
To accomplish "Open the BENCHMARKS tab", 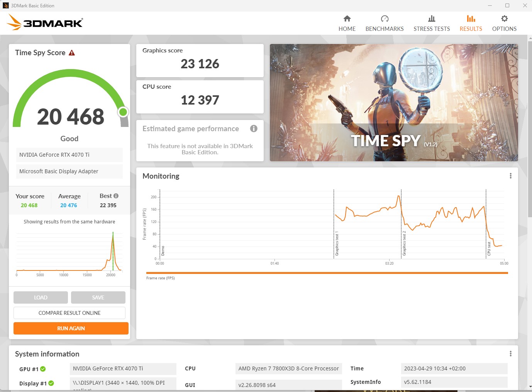I will pyautogui.click(x=385, y=24).
